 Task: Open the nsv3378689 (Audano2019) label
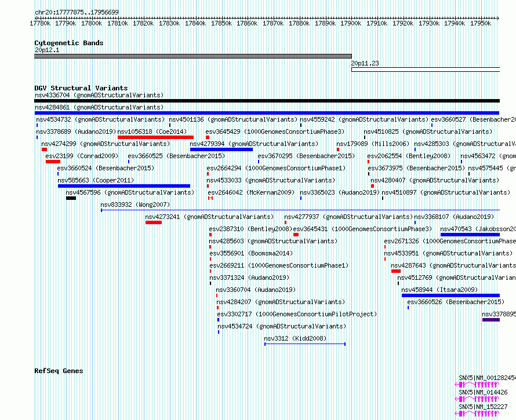[76, 132]
